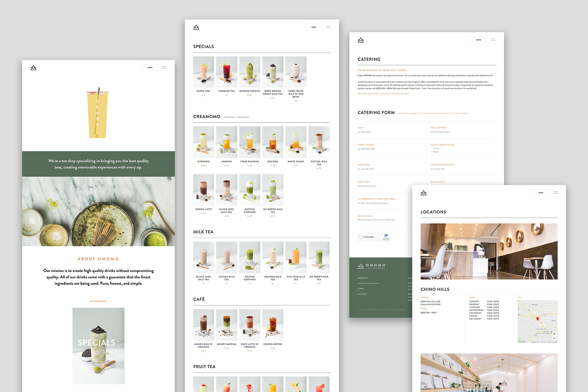The image size is (588, 392).
Task: Click the logo on the Locations page
Action: 424,193
